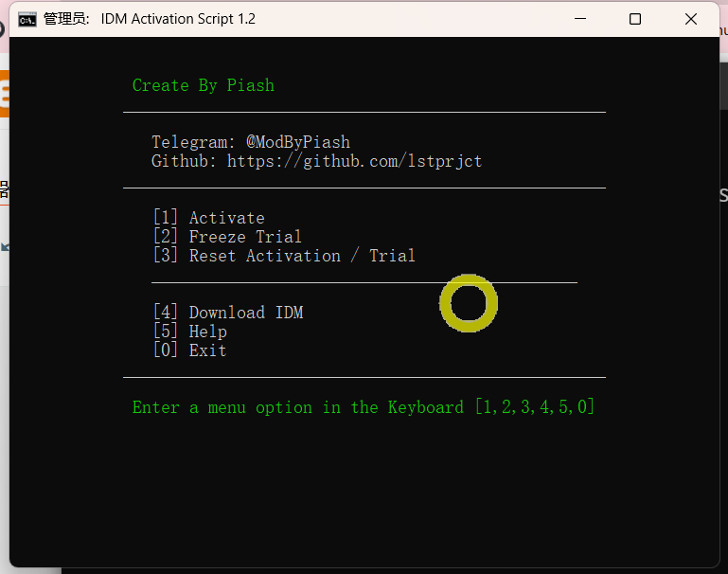Image resolution: width=728 pixels, height=574 pixels.
Task: Close the IDM Activation Script window
Action: (691, 19)
